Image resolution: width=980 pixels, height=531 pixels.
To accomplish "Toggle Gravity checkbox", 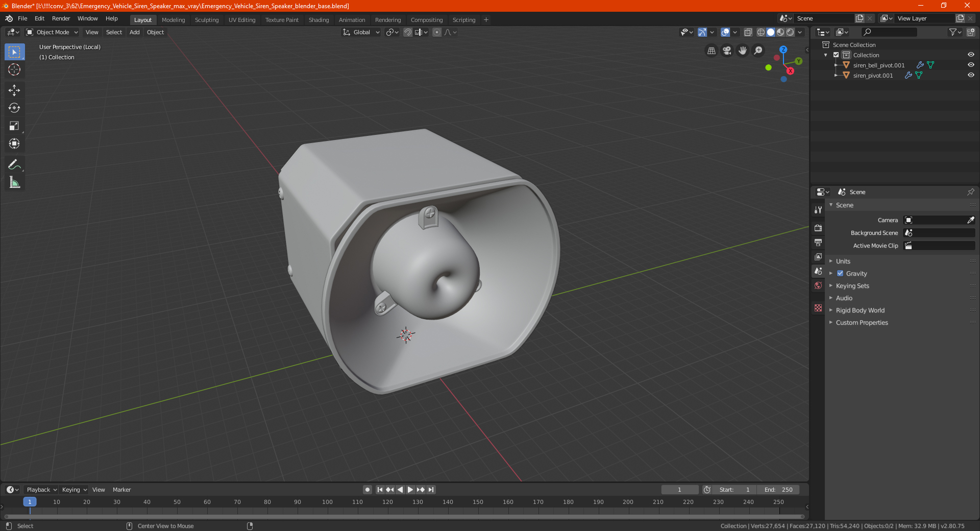I will click(x=840, y=273).
